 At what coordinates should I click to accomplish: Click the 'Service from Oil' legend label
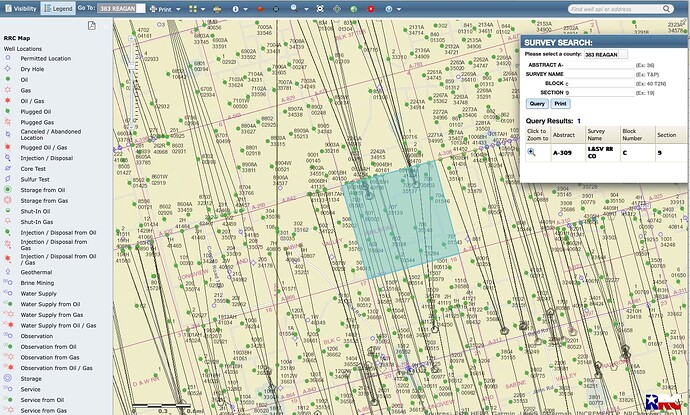pyautogui.click(x=42, y=400)
